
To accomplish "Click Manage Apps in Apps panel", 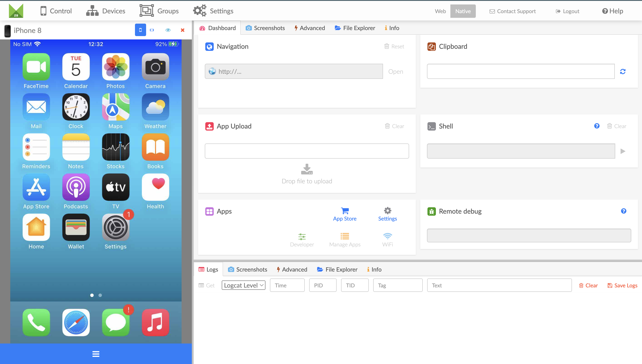I will click(345, 240).
